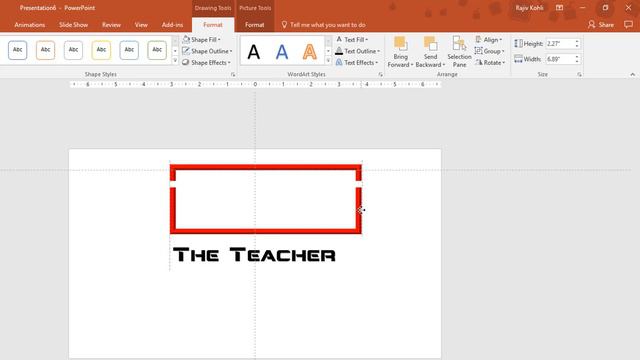Click the Width input field
Image resolution: width=640 pixels, height=360 pixels.
(x=560, y=59)
